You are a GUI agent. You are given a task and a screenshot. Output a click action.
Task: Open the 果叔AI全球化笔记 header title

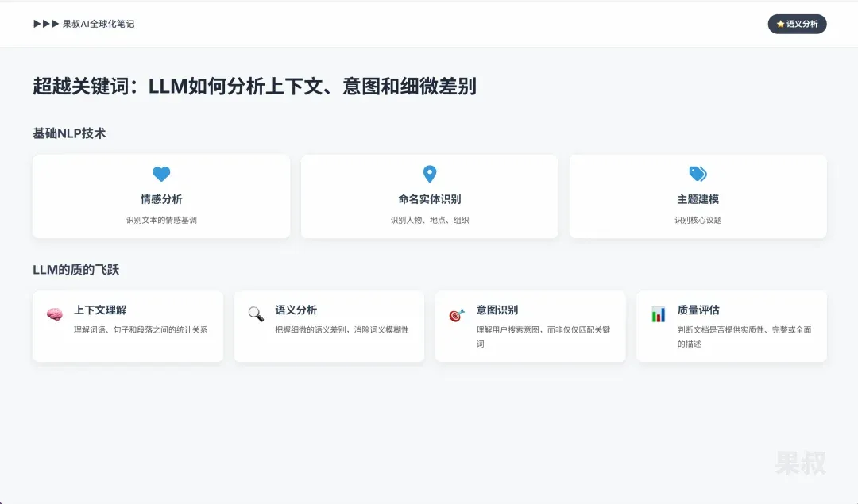(99, 24)
